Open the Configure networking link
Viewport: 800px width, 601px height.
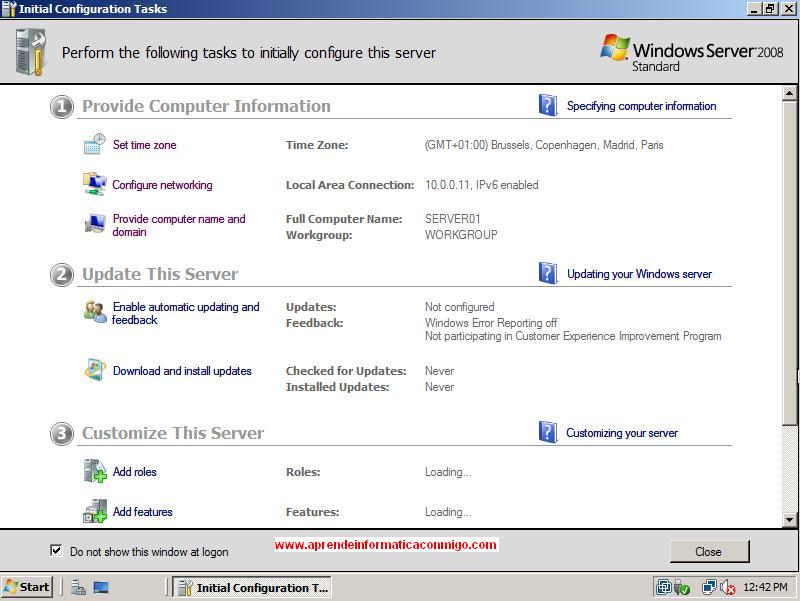(x=162, y=185)
